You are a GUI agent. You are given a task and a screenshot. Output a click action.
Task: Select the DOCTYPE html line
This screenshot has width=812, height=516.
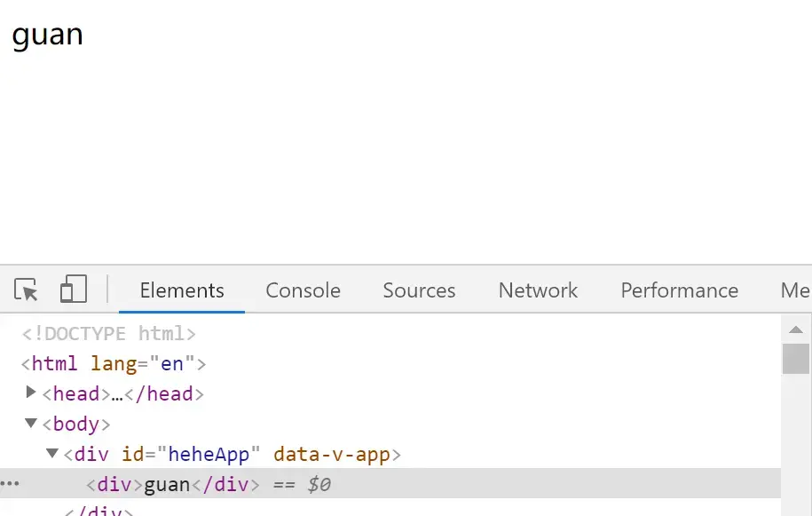(x=109, y=334)
